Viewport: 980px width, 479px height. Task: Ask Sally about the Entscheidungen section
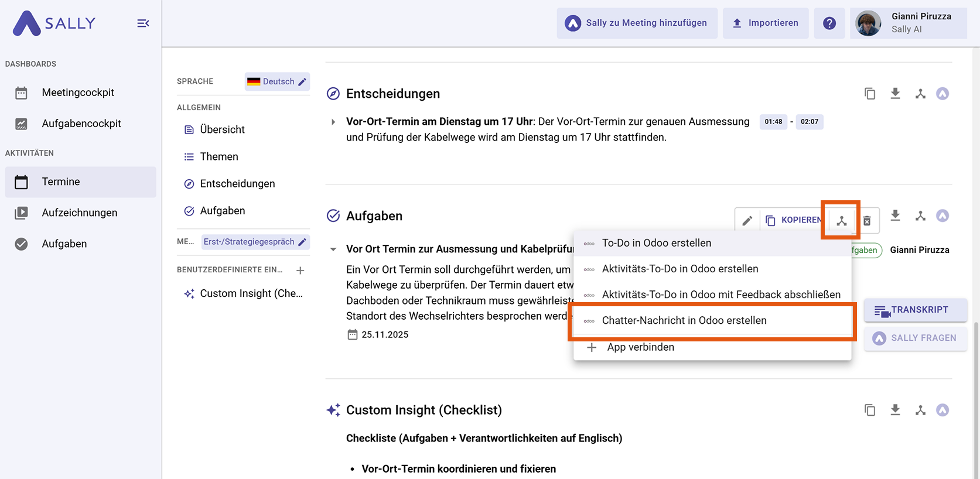coord(942,94)
